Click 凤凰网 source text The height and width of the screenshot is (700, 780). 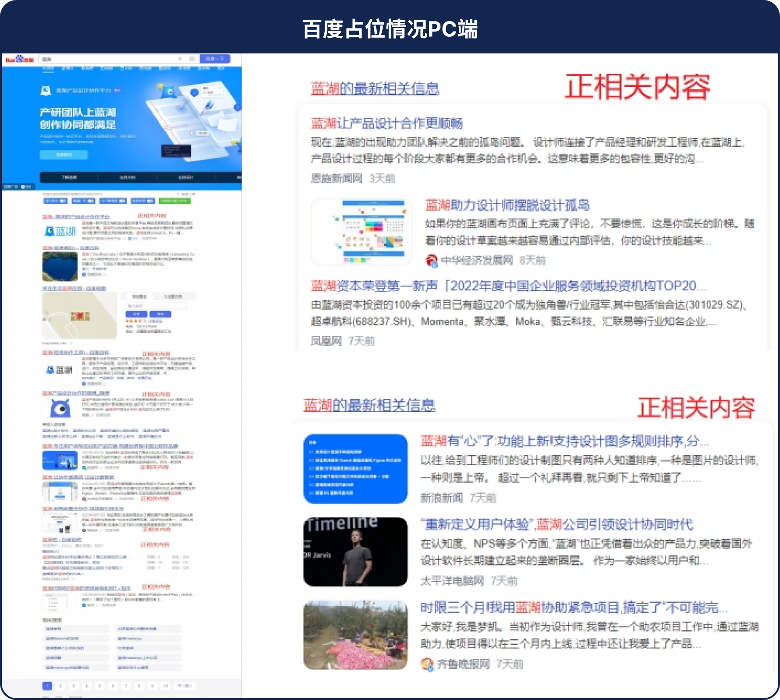(326, 341)
